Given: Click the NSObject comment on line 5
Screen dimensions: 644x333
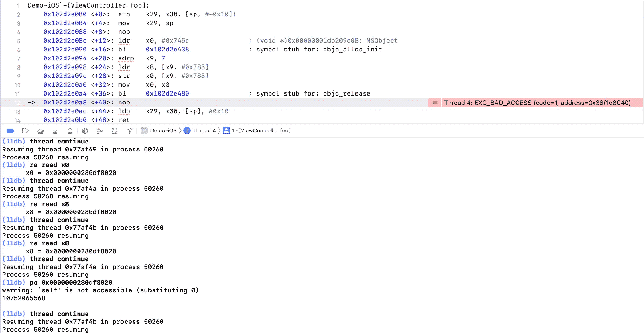Looking at the screenshot, I should (x=323, y=41).
